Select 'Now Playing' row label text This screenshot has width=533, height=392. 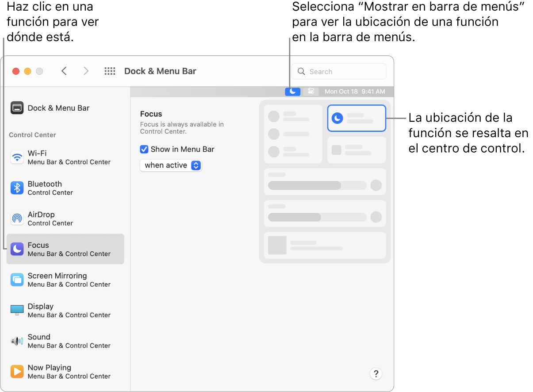[x=50, y=368]
